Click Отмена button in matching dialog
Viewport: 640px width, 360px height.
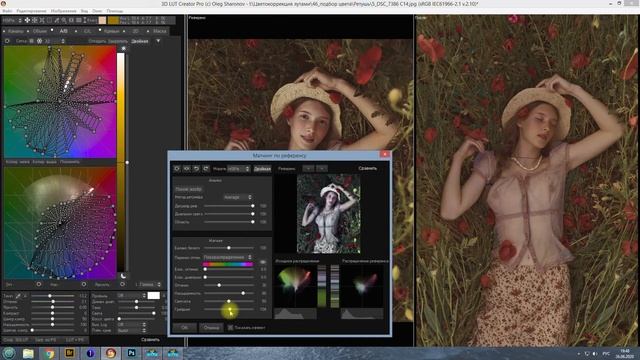tap(211, 327)
